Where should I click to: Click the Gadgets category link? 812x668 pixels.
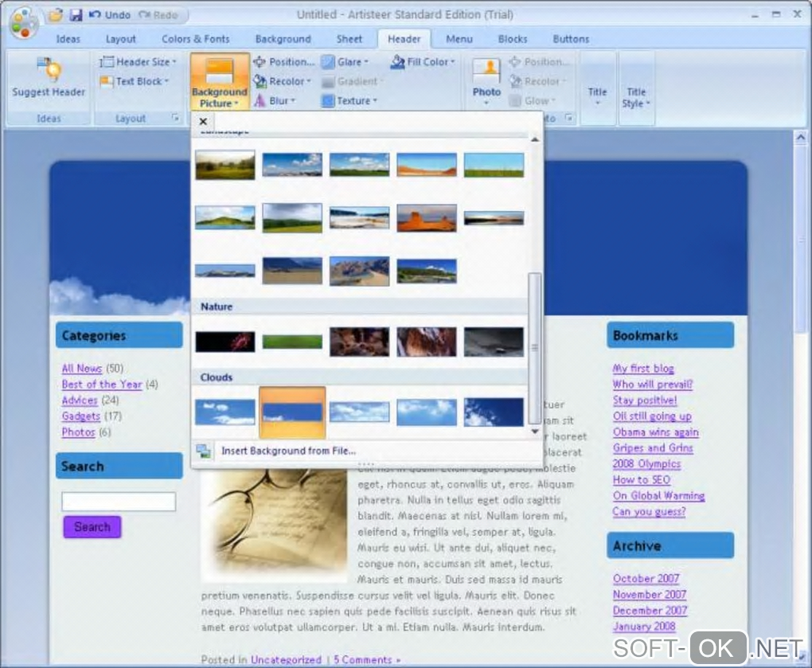pos(80,416)
